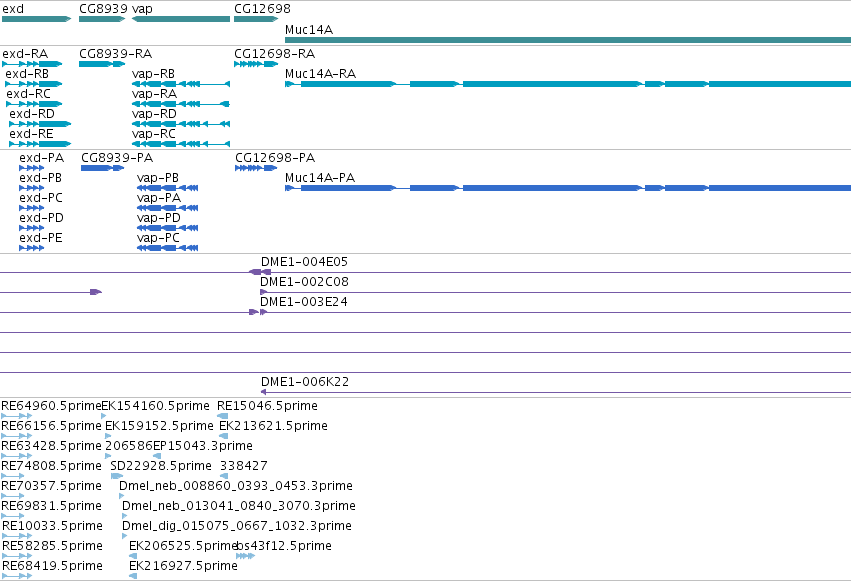Click the vap-RD transcript glyph

click(181, 124)
